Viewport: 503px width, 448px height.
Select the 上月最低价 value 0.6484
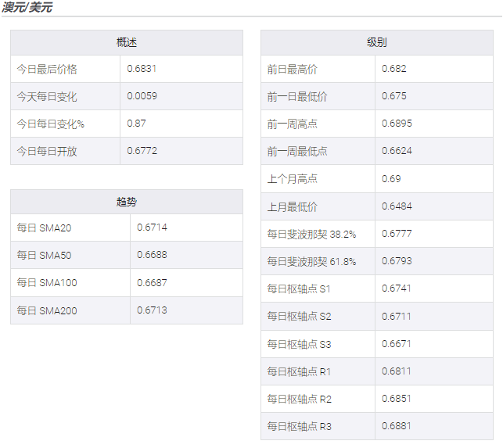[x=397, y=206]
